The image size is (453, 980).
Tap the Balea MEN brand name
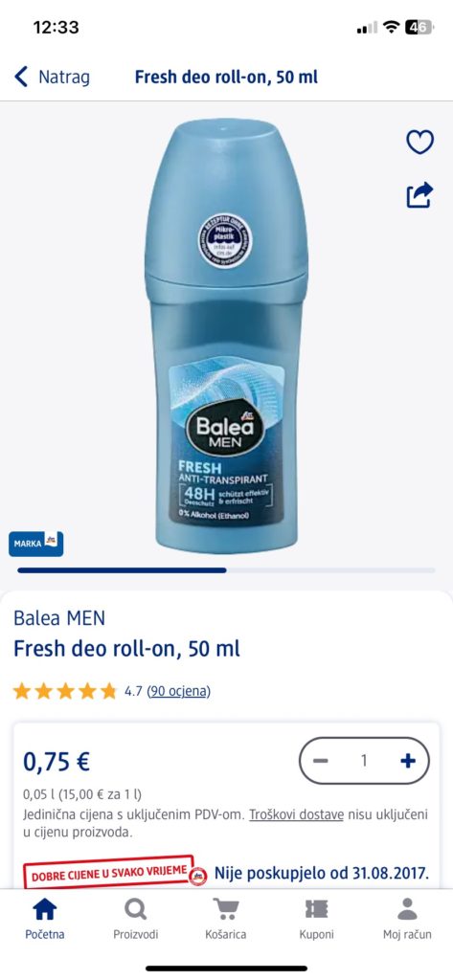point(59,618)
